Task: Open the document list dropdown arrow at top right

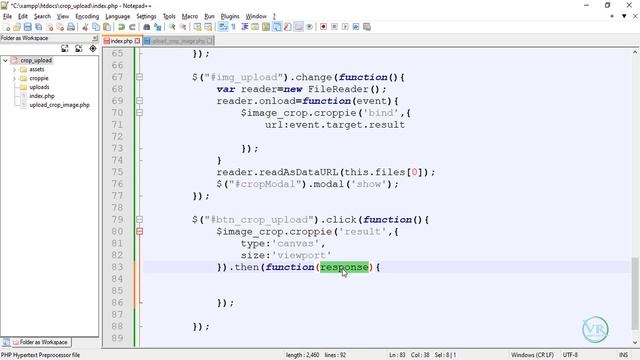Action: (624, 16)
